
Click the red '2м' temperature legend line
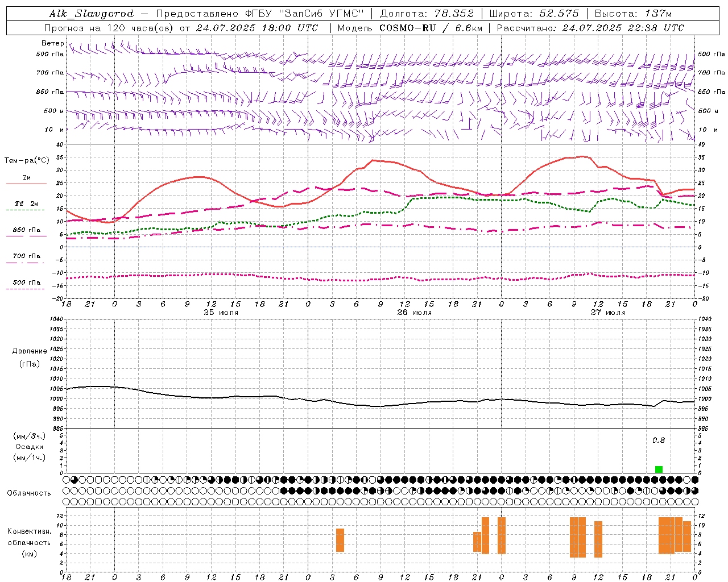tap(26, 184)
